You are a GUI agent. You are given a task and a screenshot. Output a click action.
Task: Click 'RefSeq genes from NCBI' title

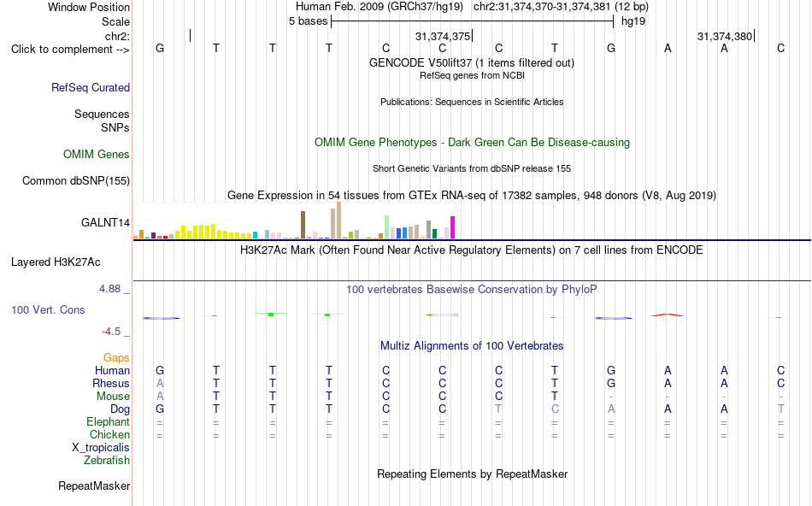pyautogui.click(x=472, y=75)
